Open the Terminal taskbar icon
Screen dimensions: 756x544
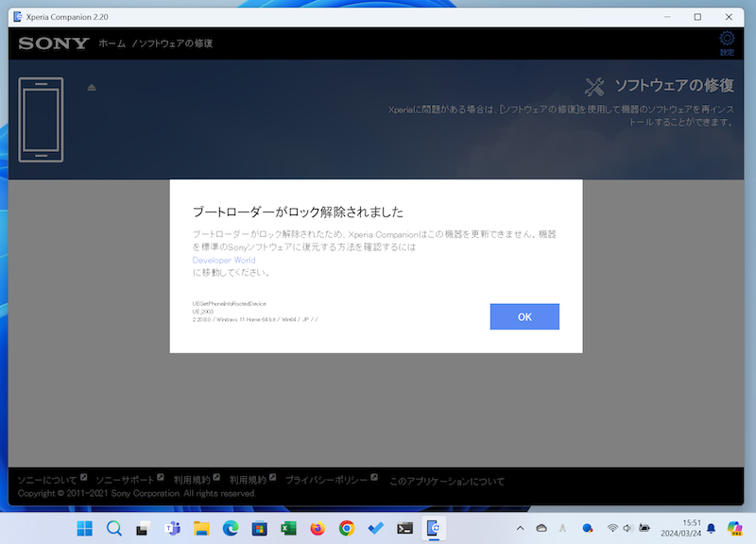point(405,528)
